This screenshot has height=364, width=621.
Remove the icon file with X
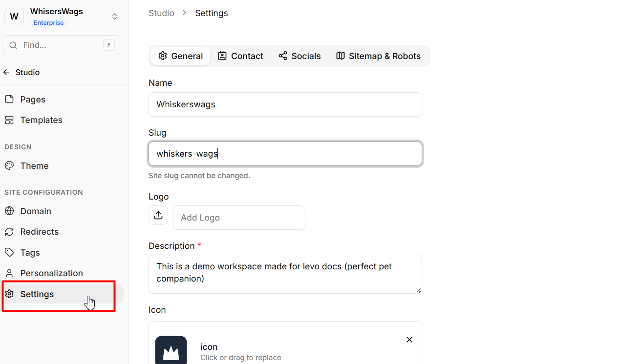(x=409, y=340)
